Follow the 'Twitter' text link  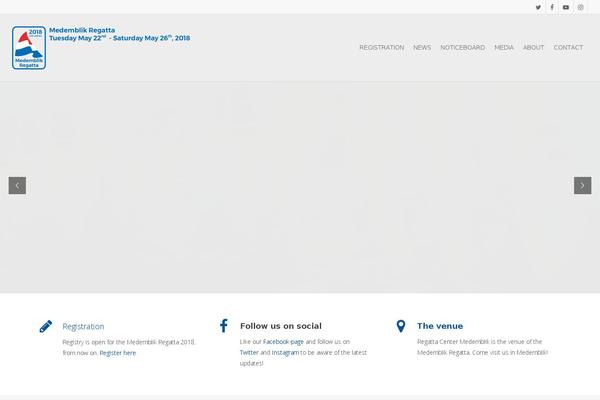tap(249, 352)
